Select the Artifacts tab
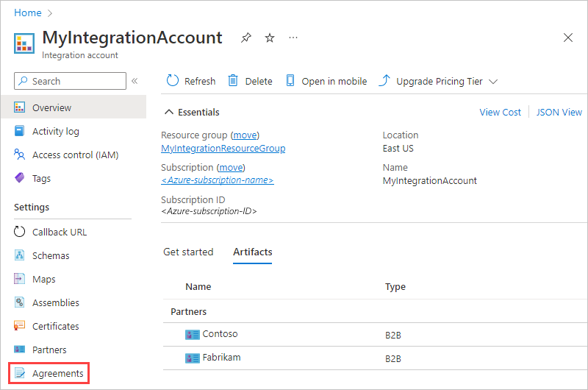The width and height of the screenshot is (588, 390). pyautogui.click(x=252, y=252)
